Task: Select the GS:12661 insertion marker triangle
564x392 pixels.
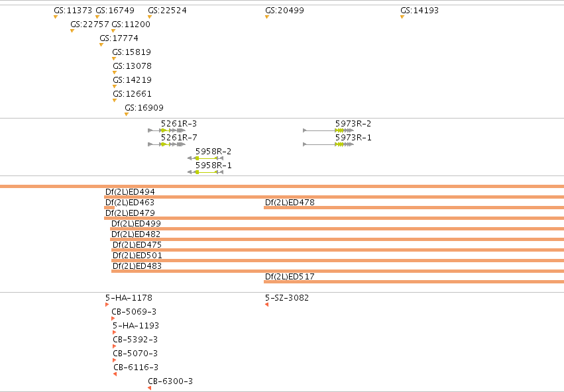Action: (x=115, y=100)
